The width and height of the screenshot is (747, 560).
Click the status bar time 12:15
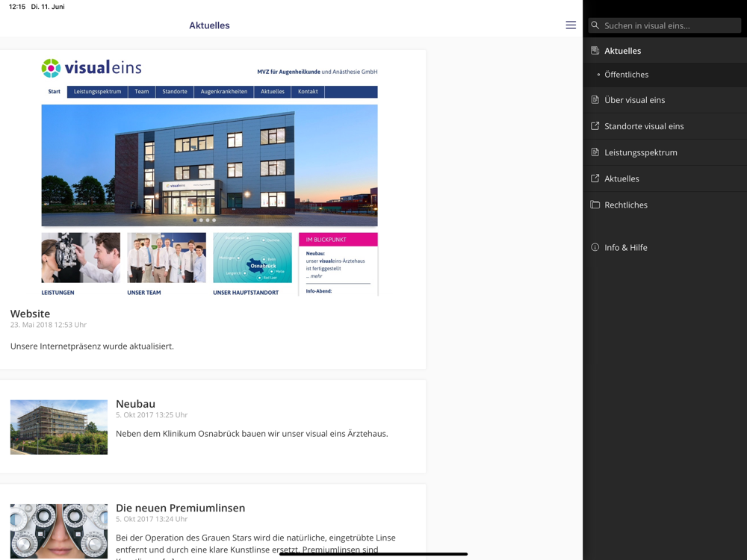[x=17, y=7]
